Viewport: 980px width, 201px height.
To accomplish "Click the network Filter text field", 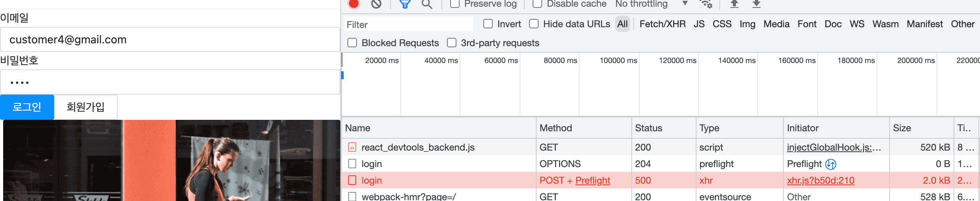I will [x=409, y=24].
